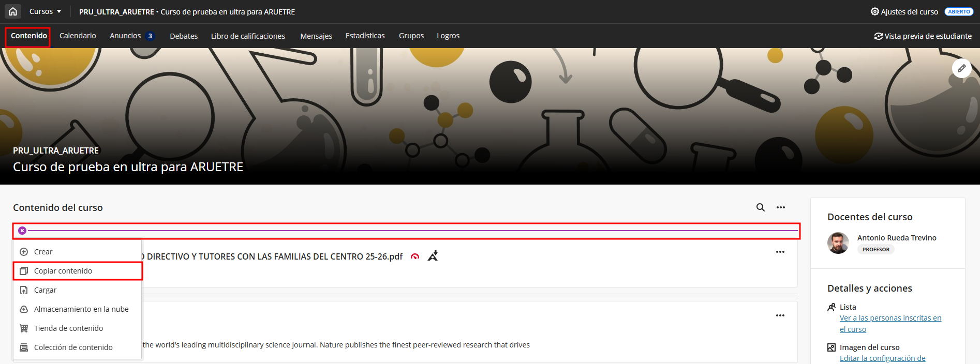980x364 pixels.
Task: Open Tienda de contenido
Action: click(x=68, y=328)
